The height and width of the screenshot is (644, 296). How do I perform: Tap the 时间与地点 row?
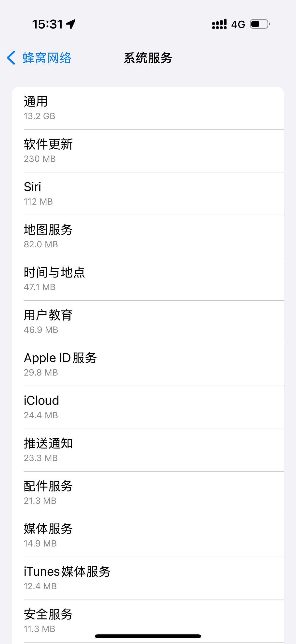click(x=148, y=279)
